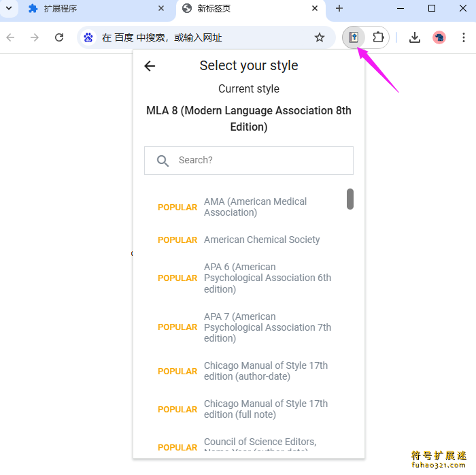The height and width of the screenshot is (475, 476).
Task: Click the Baidu search engine icon
Action: click(88, 37)
